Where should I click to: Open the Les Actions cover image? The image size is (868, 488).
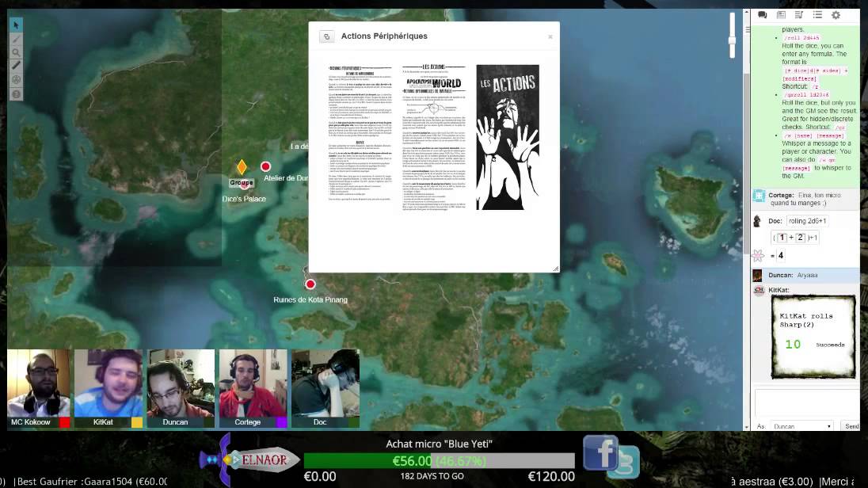click(508, 137)
